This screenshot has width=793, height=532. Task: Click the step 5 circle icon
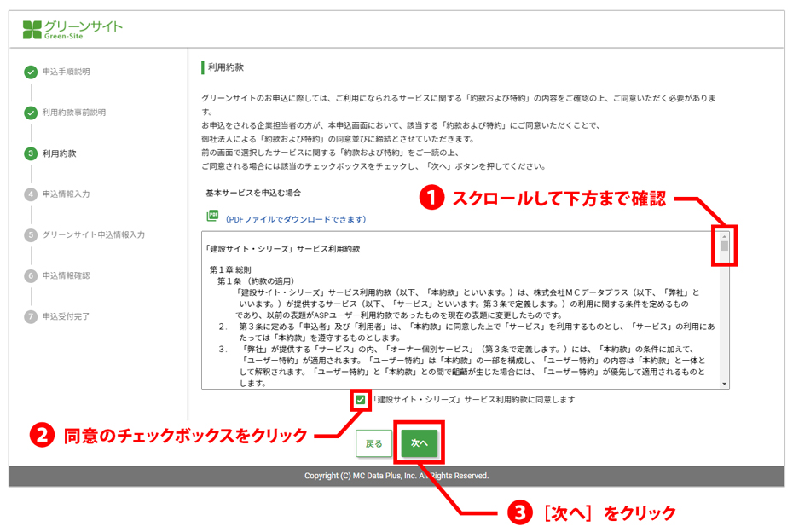click(x=31, y=234)
